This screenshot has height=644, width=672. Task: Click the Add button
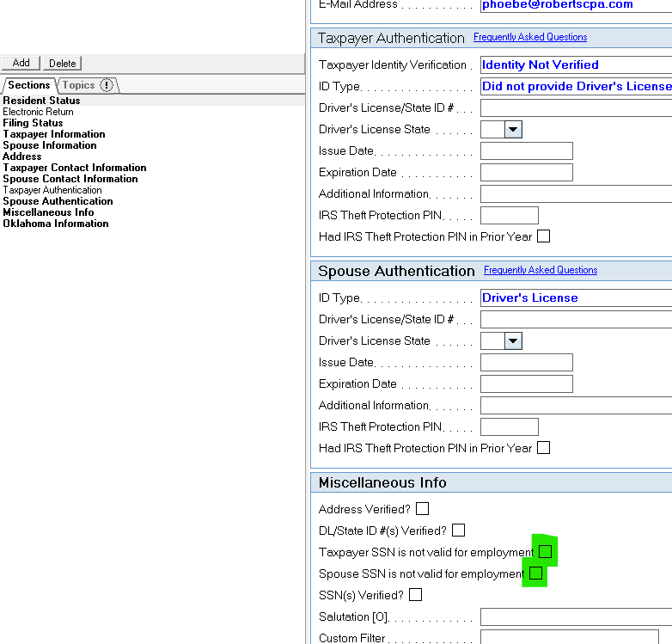click(21, 63)
